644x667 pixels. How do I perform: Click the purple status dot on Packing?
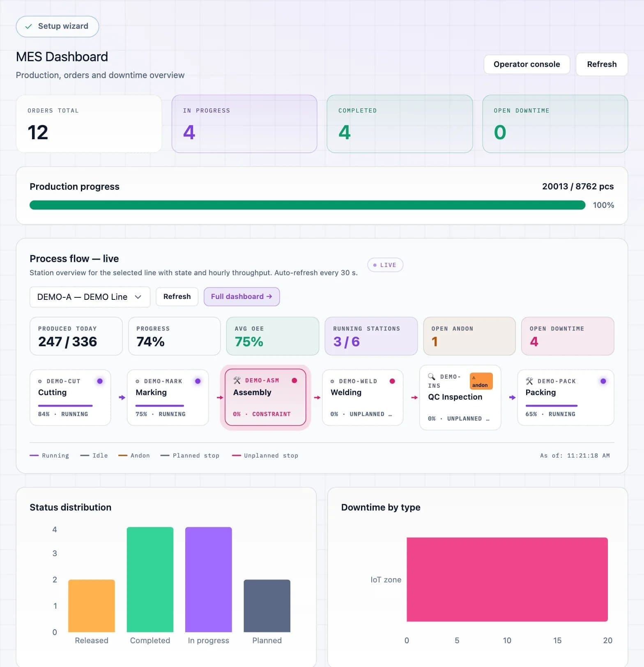[x=603, y=381]
